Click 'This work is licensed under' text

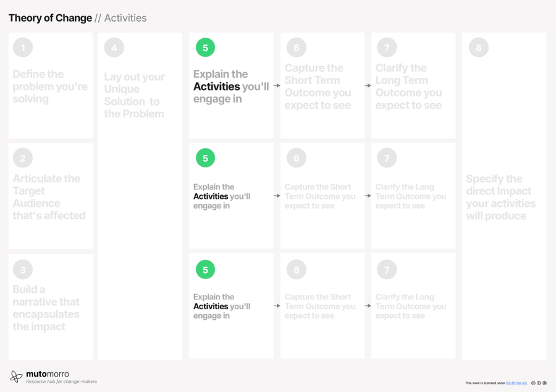tap(486, 383)
